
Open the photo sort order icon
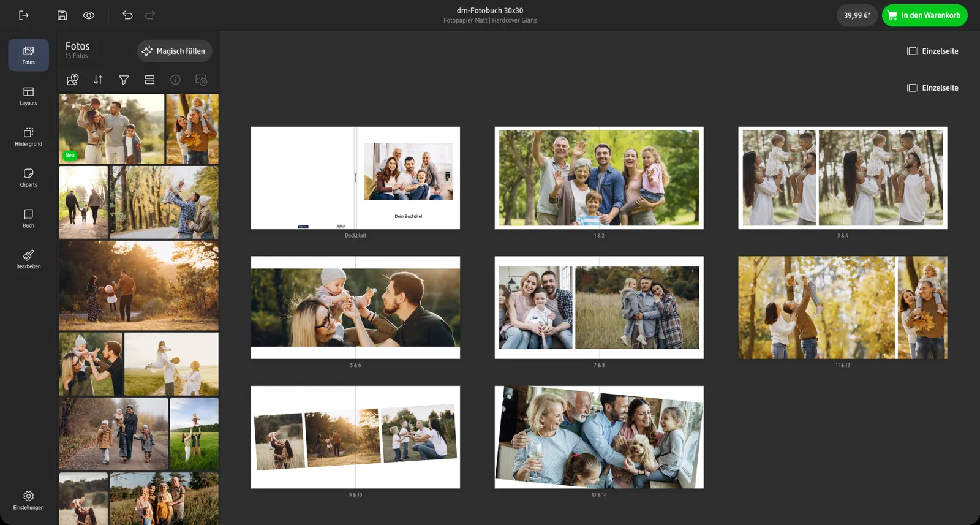[98, 80]
